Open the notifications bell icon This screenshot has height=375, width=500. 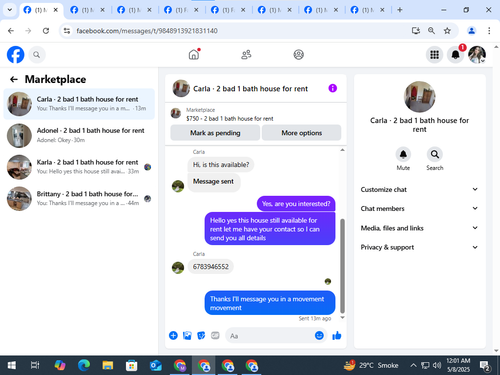(x=456, y=55)
